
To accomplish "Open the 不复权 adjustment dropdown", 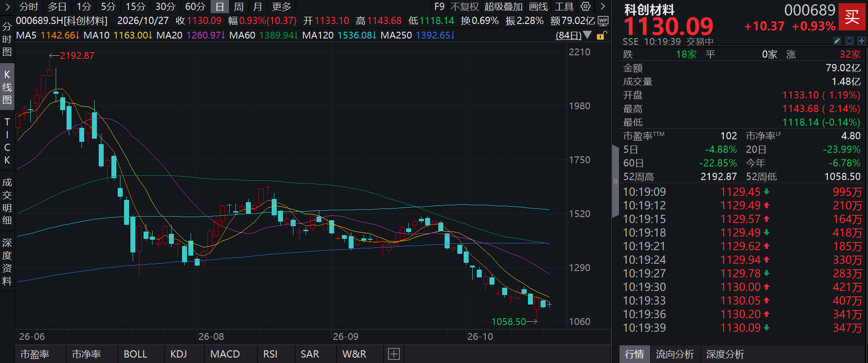I will click(465, 7).
